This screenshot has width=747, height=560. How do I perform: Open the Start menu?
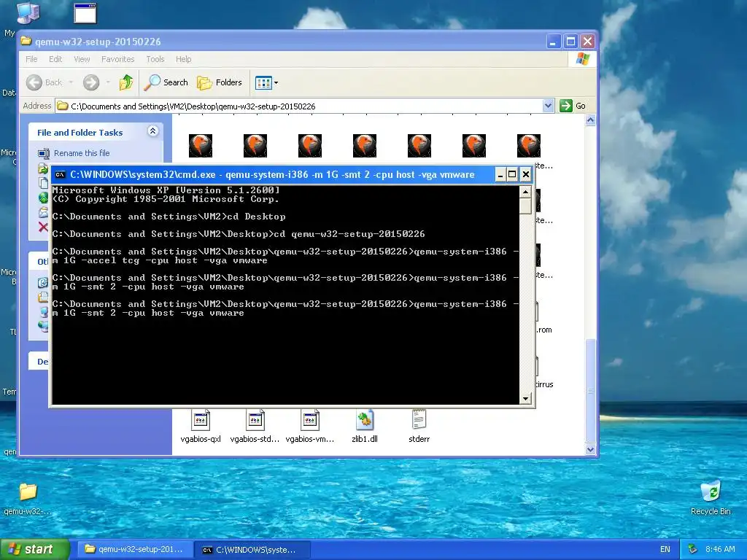click(35, 550)
